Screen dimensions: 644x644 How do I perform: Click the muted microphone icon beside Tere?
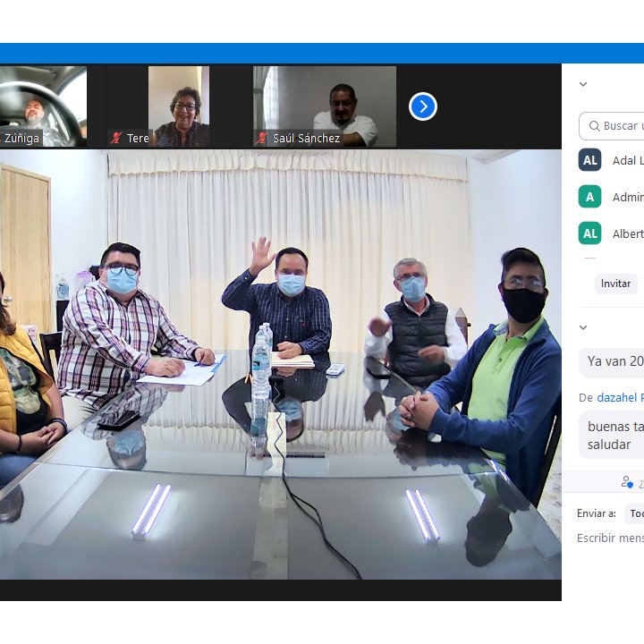[116, 139]
